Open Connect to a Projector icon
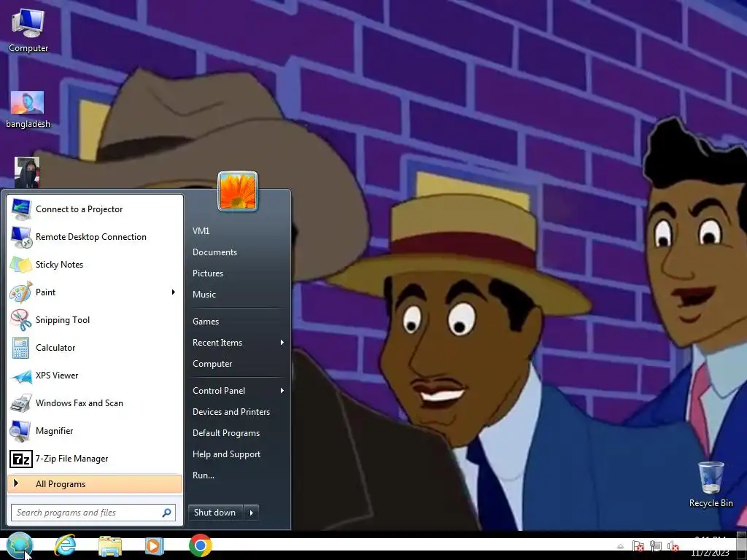This screenshot has height=560, width=747. (x=21, y=209)
